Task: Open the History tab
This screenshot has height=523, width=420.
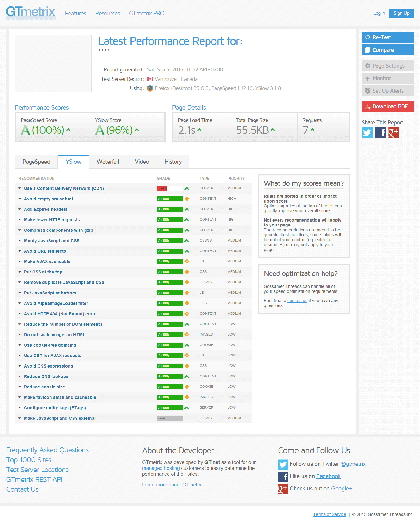Action: pos(173,162)
